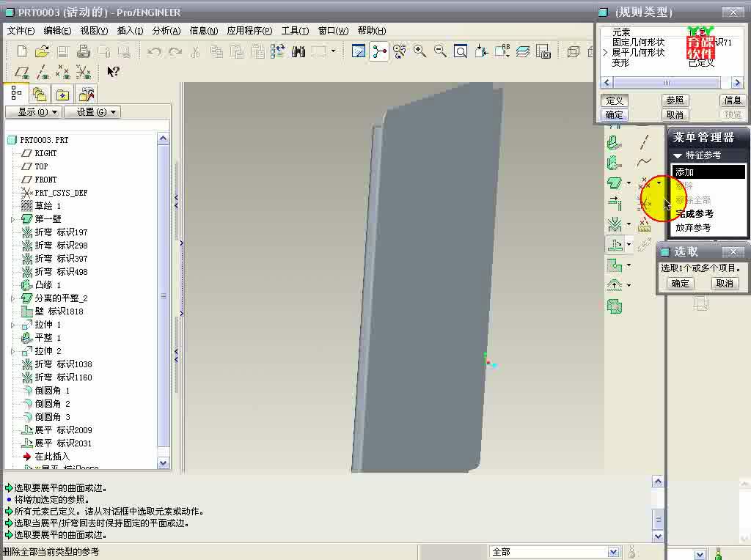This screenshot has height=560, width=751.
Task: Select the Bend tool in right toolbar
Action: point(615,224)
